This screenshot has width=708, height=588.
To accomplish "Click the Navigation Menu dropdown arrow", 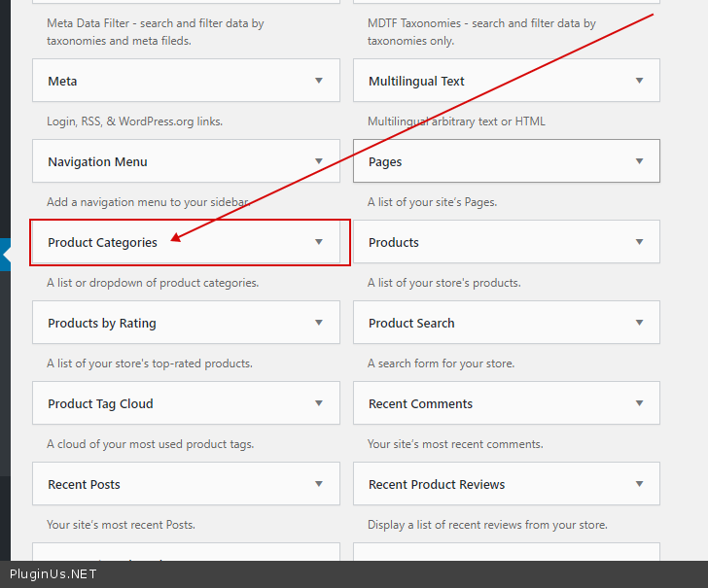I will pos(319,161).
